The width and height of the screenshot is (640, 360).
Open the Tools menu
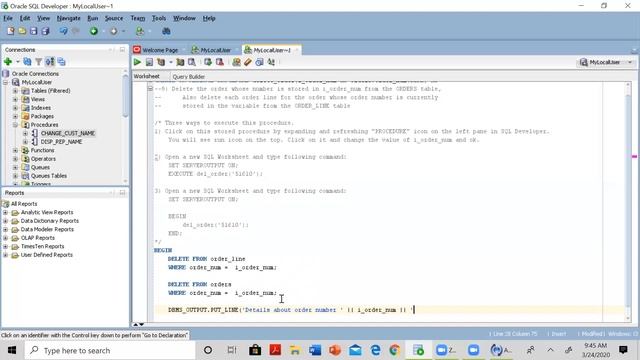[x=159, y=18]
